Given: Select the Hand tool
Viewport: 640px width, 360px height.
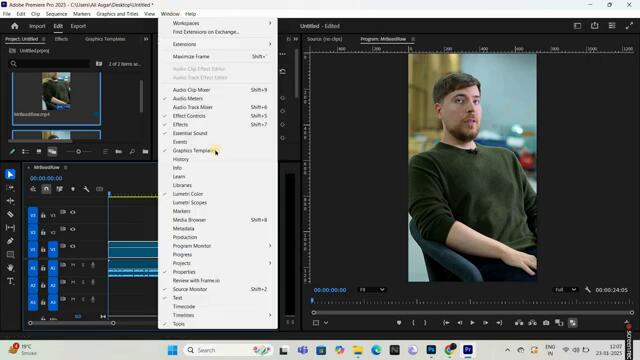Looking at the screenshot, I should point(10,268).
